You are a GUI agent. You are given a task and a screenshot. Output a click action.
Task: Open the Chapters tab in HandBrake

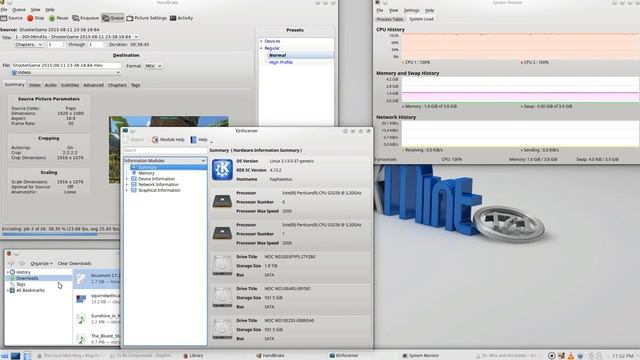[x=117, y=85]
